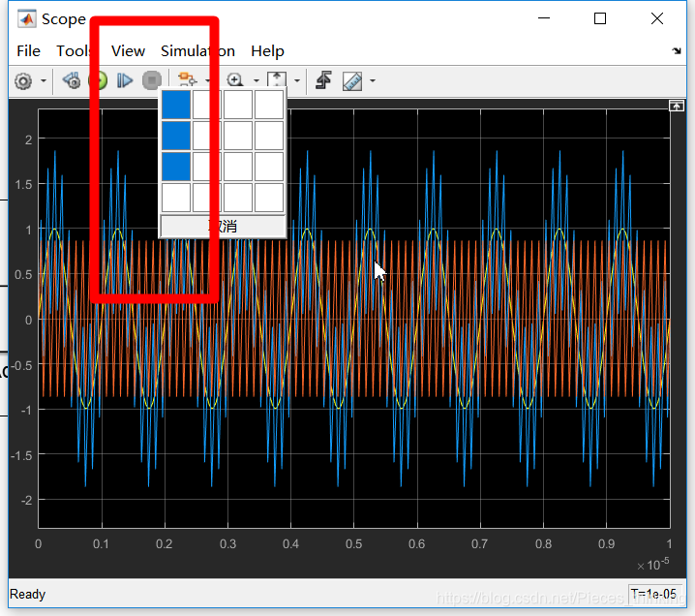Click the Ready status text

(27, 595)
